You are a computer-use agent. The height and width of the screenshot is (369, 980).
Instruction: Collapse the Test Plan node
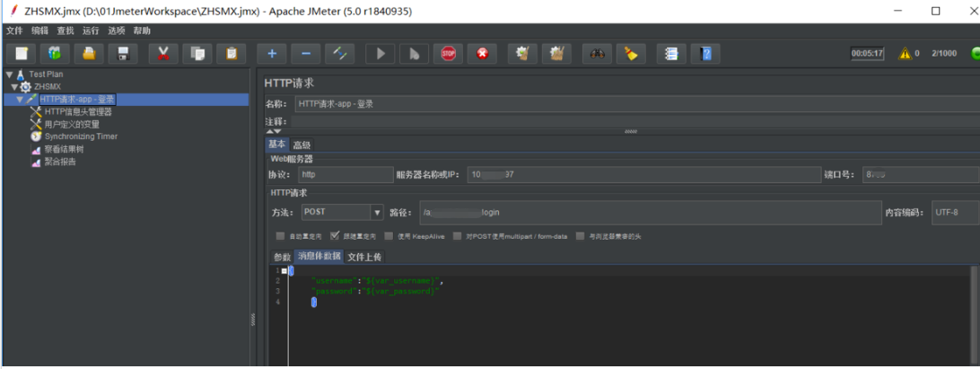9,75
